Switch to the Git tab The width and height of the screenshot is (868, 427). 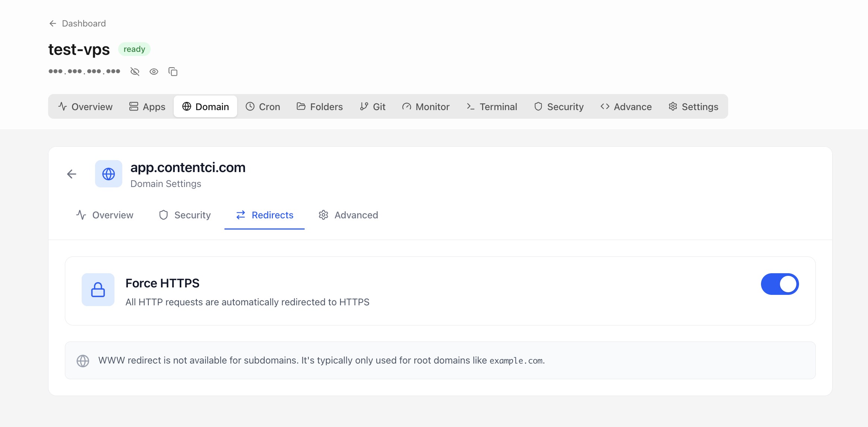(372, 107)
